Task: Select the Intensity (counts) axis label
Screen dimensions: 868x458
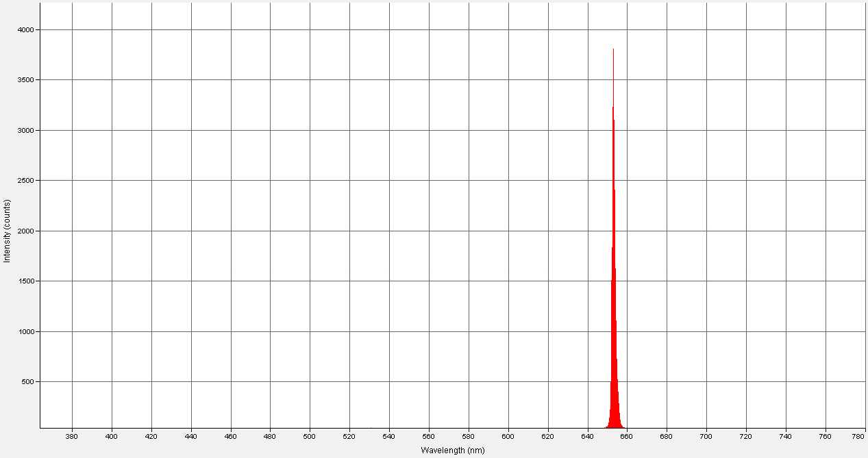Action: [8, 229]
